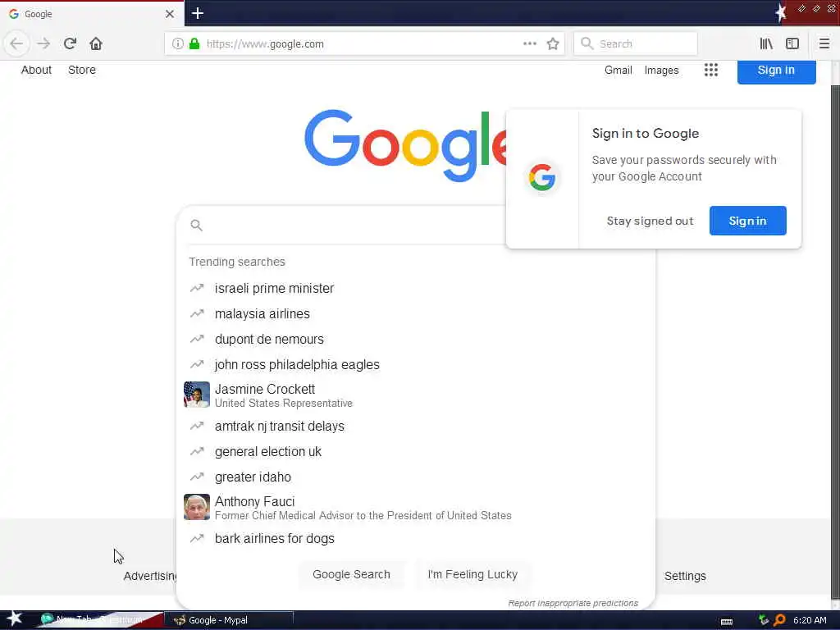
Task: Click the trending arrow beside israeli prime minister
Action: pos(197,288)
